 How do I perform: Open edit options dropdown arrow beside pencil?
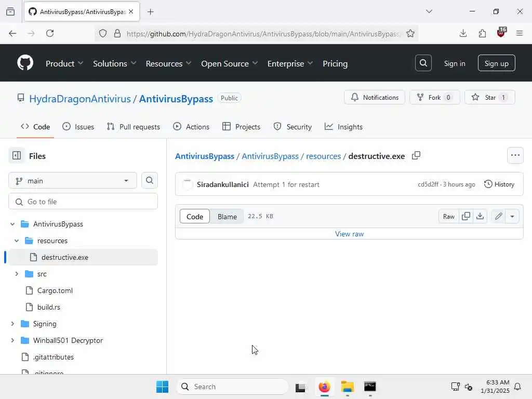[x=512, y=216]
